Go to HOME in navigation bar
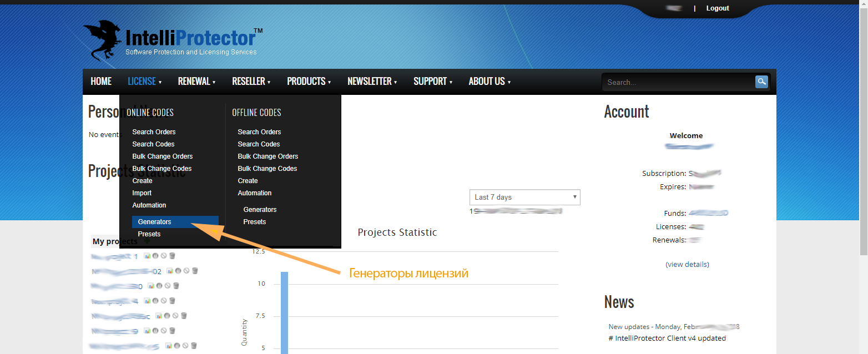Viewport: 868px width, 354px height. pos(101,82)
